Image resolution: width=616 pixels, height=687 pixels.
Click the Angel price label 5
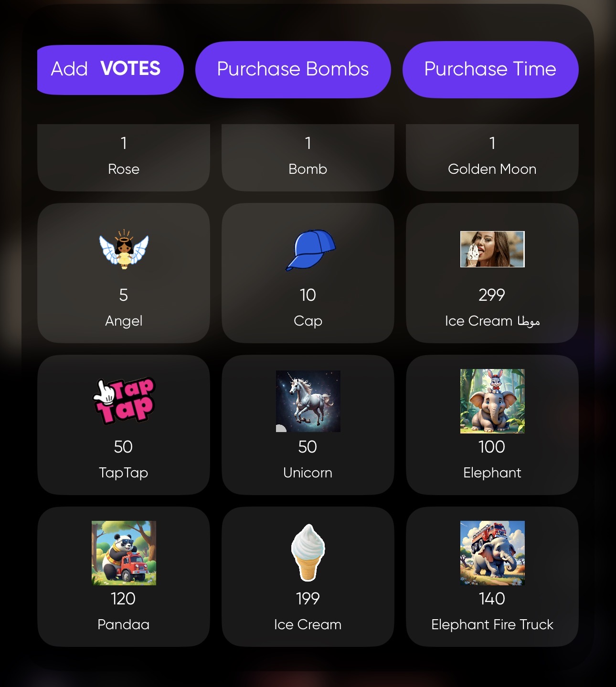[x=124, y=295]
